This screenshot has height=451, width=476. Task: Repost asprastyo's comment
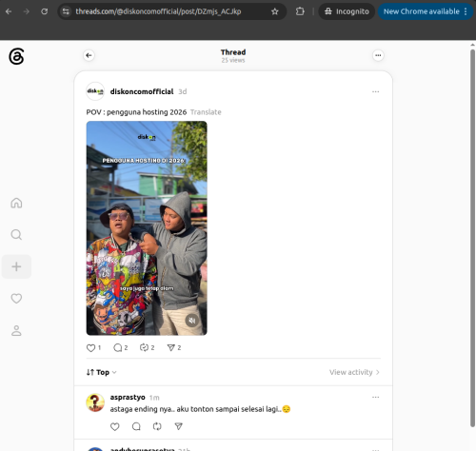click(157, 426)
